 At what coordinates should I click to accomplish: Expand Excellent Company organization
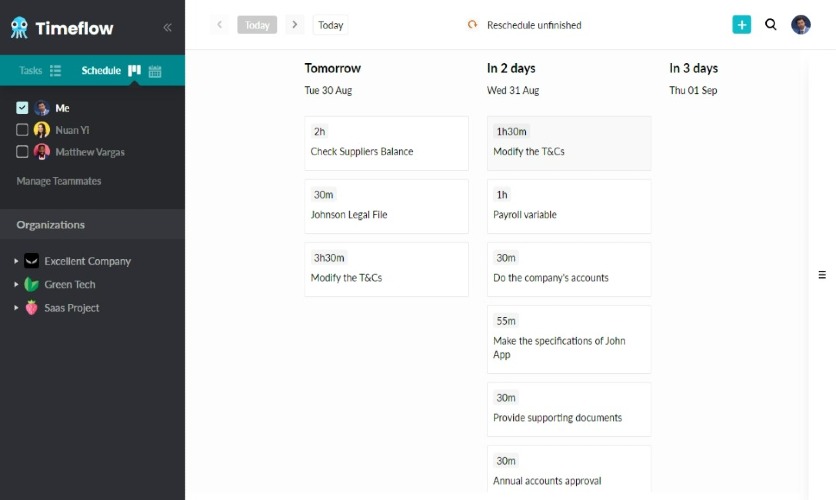click(x=16, y=261)
